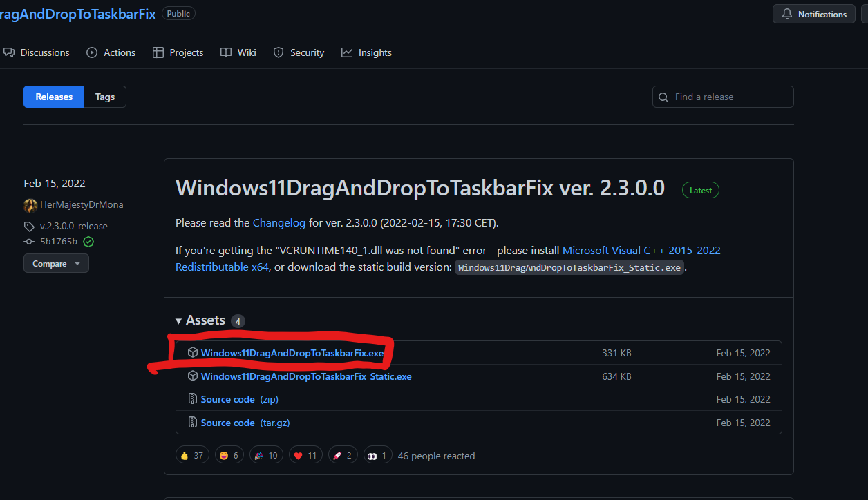Click the tag icon beside v.2.3.0.0-release

click(x=29, y=227)
